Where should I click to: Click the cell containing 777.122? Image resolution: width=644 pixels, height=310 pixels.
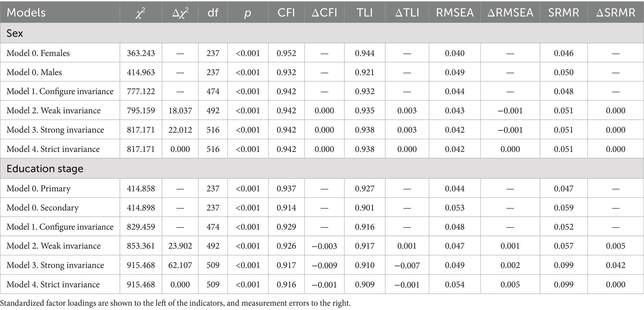coord(141,91)
